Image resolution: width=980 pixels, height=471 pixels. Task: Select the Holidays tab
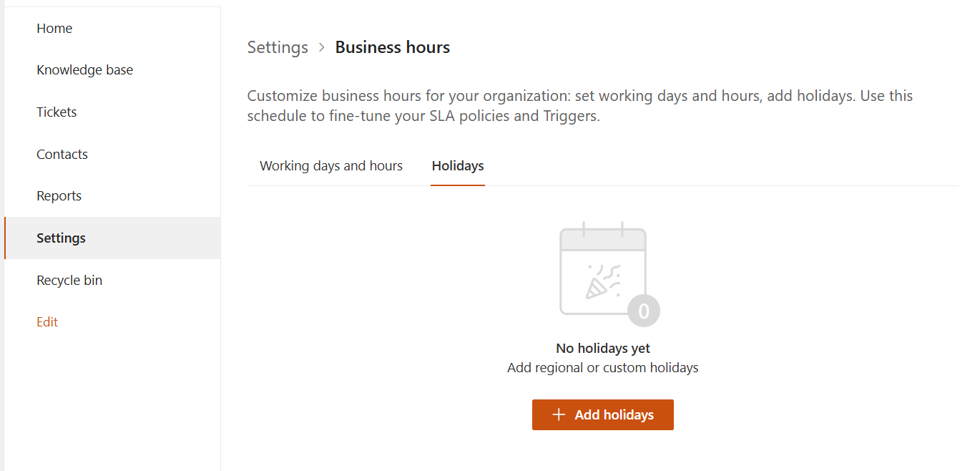(457, 165)
